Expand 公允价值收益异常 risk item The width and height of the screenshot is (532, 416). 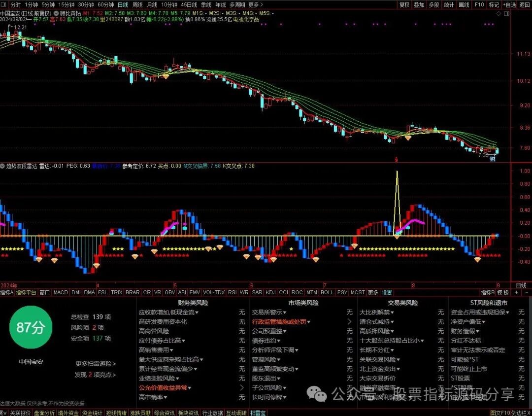click(x=165, y=388)
